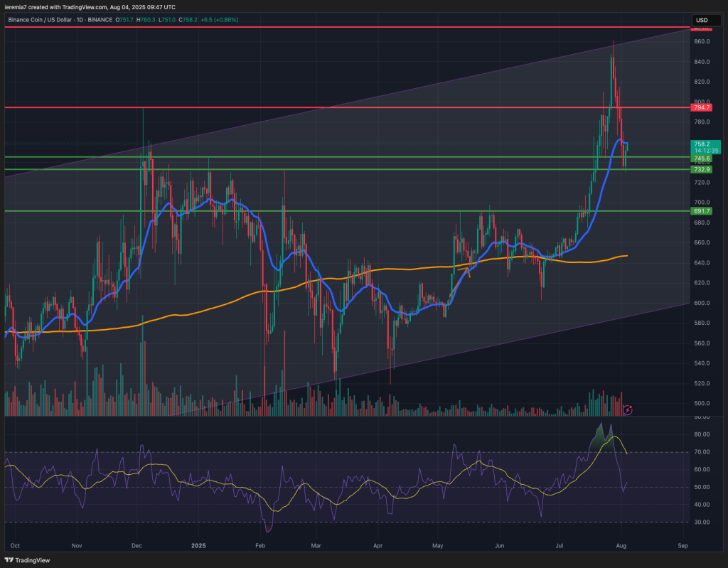Viewport: 728px width, 568px height.
Task: Click the RSI 50.00 scale label
Action: click(702, 487)
